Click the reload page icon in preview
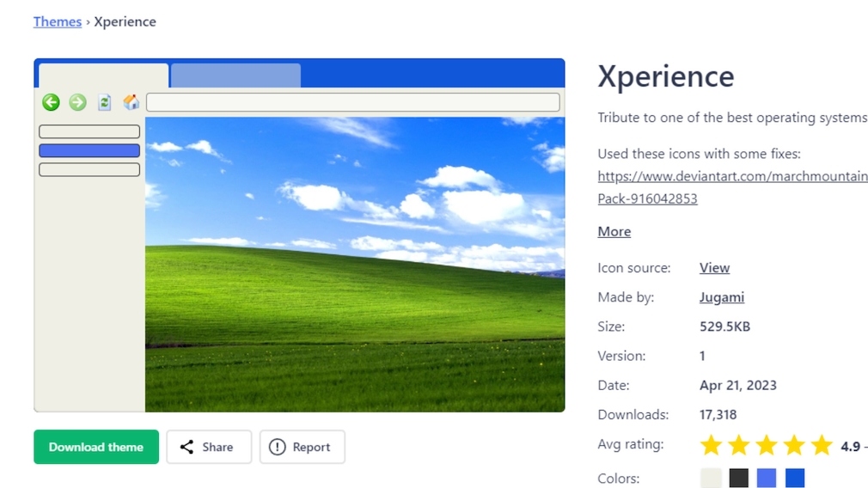 click(104, 102)
